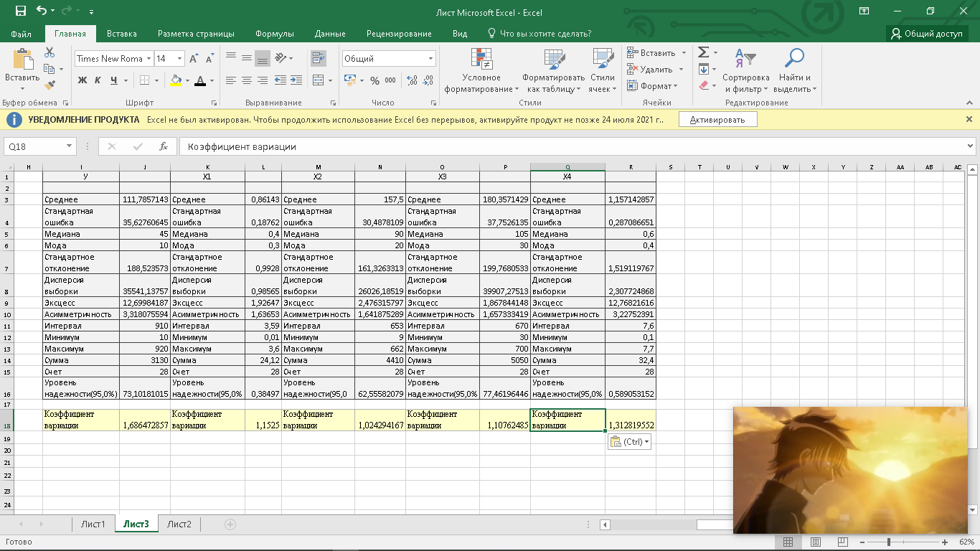Switch to the Данные tab
Screen dimensions: 980x551
point(330,34)
